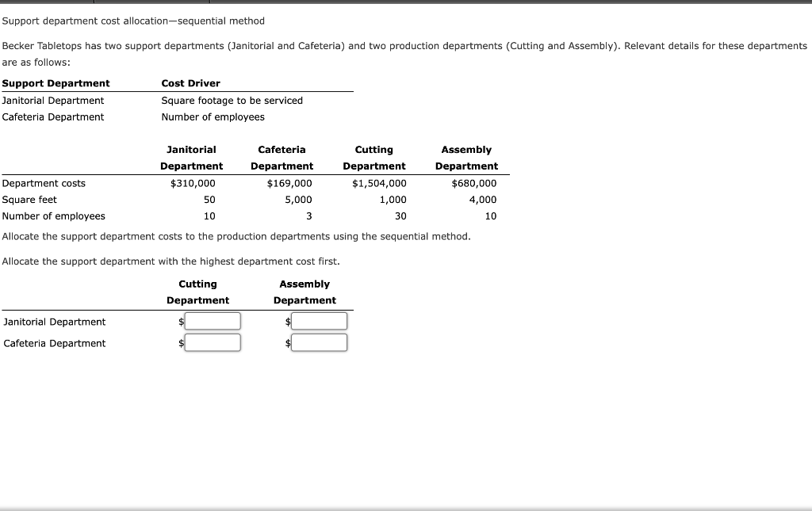Viewport: 812px width, 511px height.
Task: Select the Square footage to be serviced text
Action: coord(232,100)
